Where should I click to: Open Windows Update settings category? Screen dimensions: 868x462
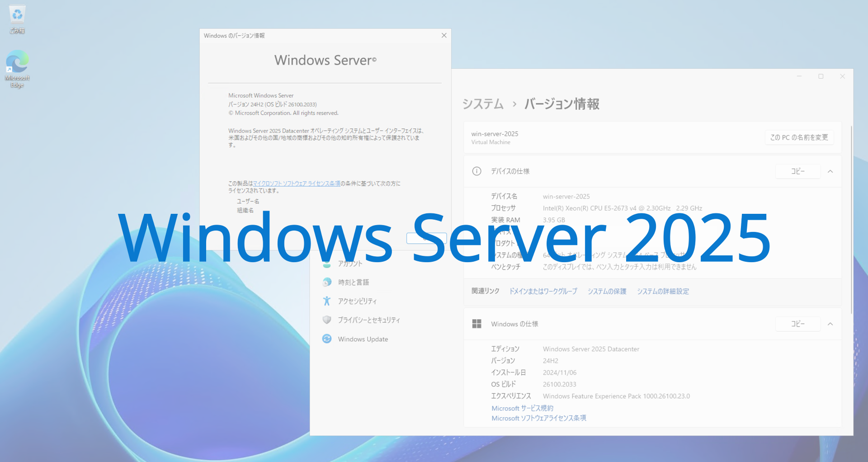click(363, 339)
